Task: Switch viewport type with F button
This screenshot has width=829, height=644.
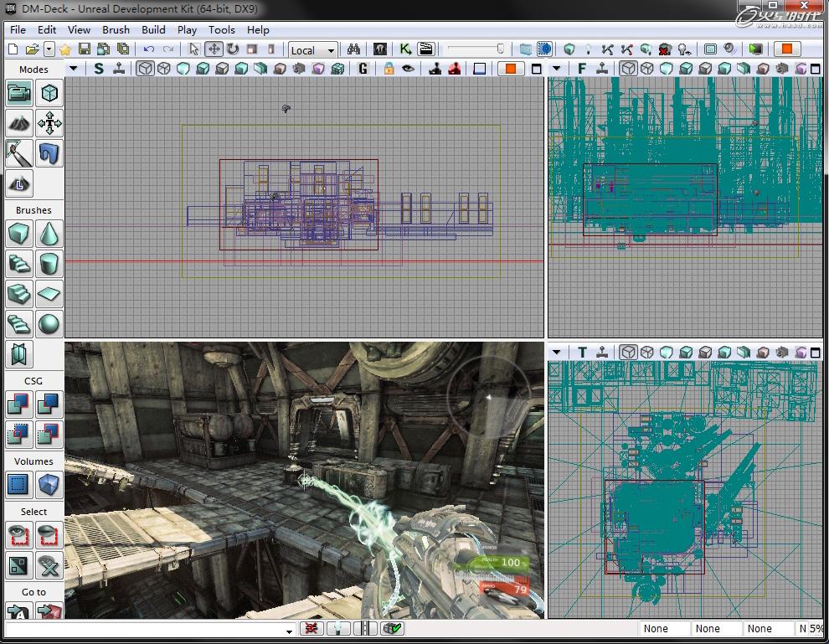Action: (x=582, y=69)
